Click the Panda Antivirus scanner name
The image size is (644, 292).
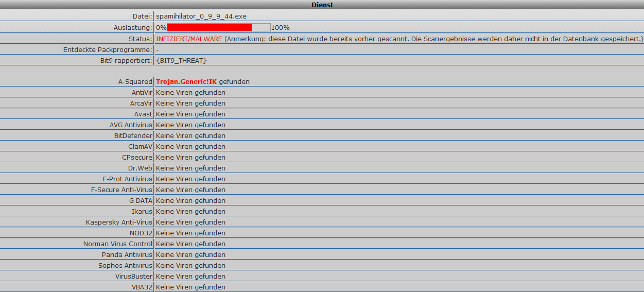pyautogui.click(x=127, y=254)
